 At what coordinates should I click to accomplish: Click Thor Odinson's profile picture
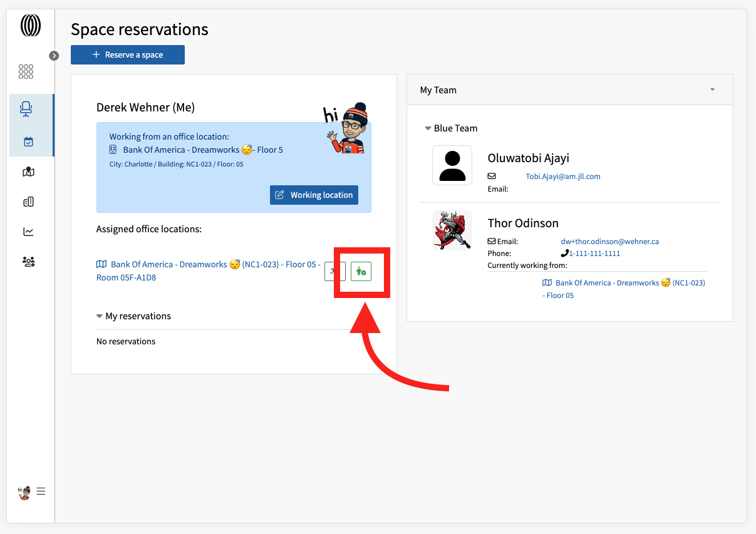click(452, 230)
